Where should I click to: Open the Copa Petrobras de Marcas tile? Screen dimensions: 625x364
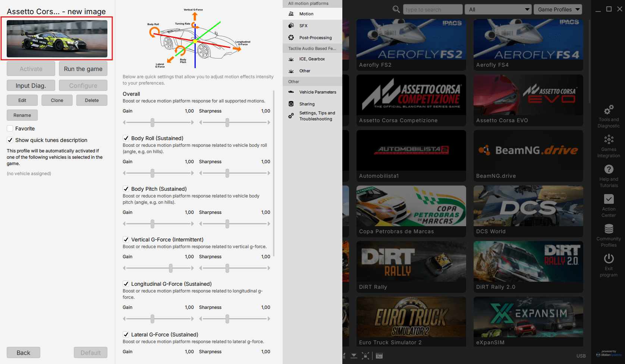coord(411,211)
